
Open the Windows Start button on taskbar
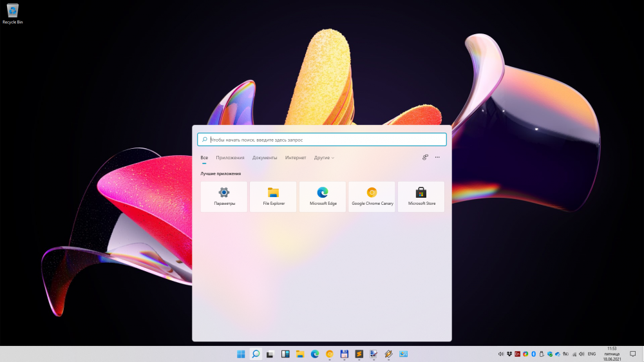(x=241, y=354)
